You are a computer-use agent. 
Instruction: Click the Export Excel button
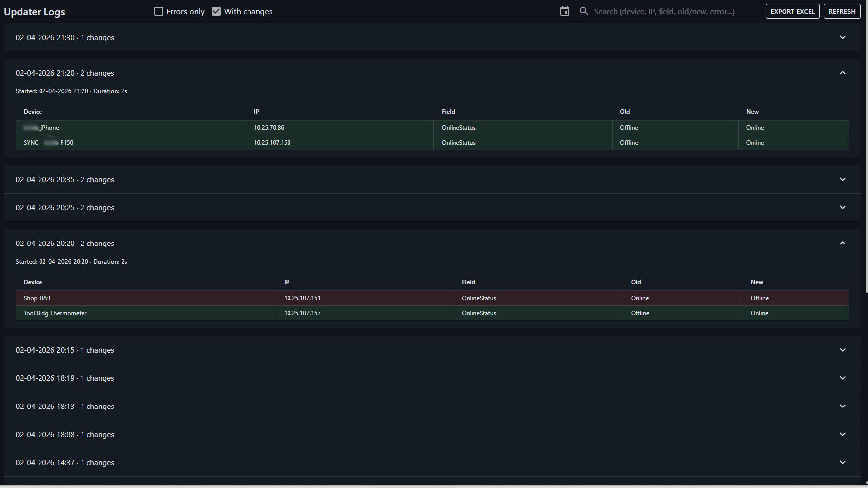click(x=792, y=11)
